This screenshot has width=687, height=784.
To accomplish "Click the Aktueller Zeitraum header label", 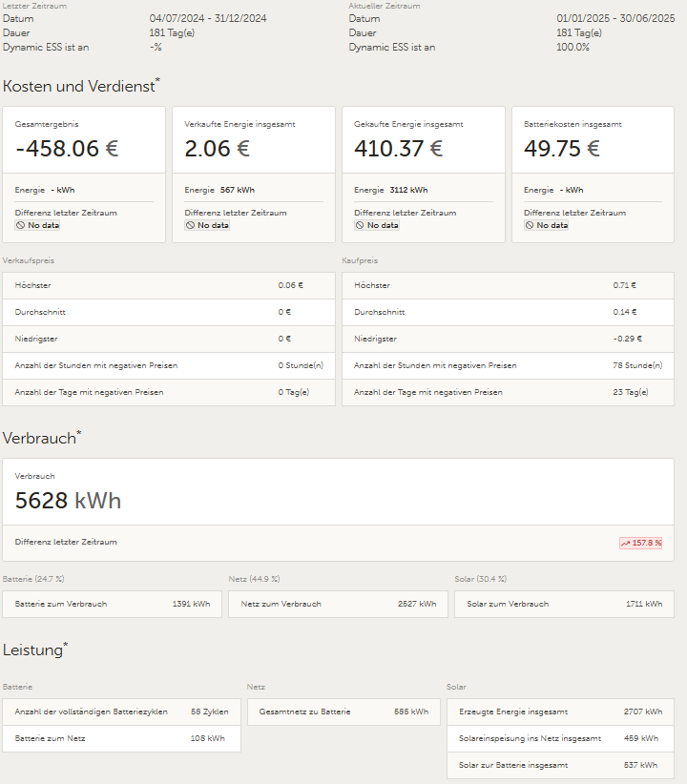I will tap(385, 6).
